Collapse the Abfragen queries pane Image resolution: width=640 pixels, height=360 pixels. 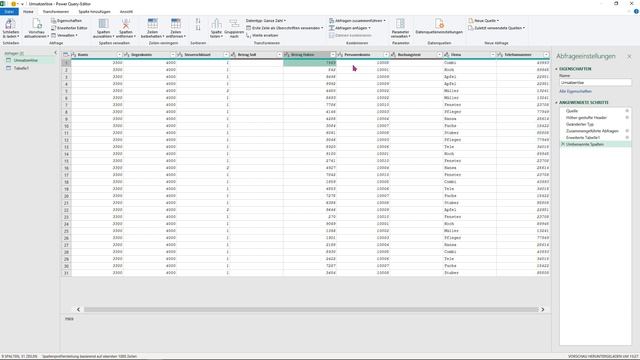pos(56,53)
